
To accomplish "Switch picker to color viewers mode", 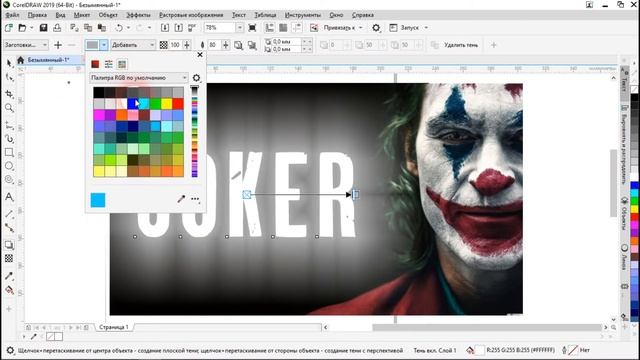I will pos(95,64).
